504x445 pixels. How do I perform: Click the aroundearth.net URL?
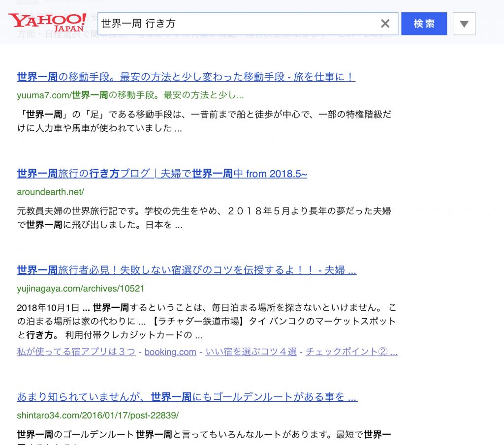[x=50, y=192]
